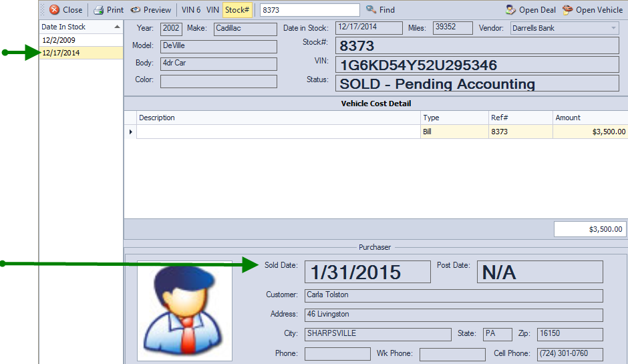
Task: Select full VIN search mode
Action: 212,10
